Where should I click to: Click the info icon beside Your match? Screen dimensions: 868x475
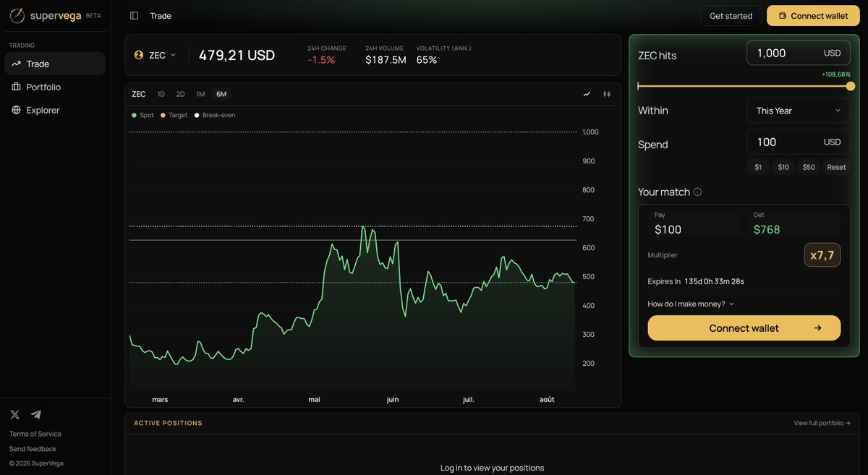point(697,192)
